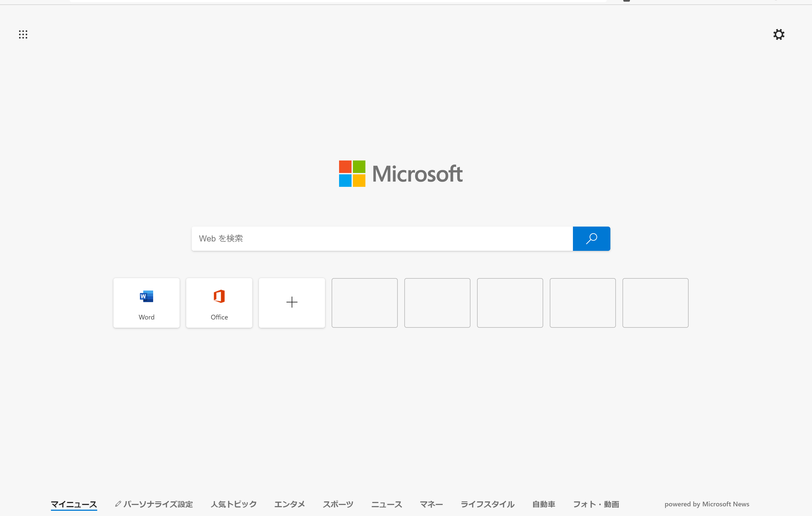Switch to the エンタメ tab
The image size is (812, 516).
coord(289,504)
